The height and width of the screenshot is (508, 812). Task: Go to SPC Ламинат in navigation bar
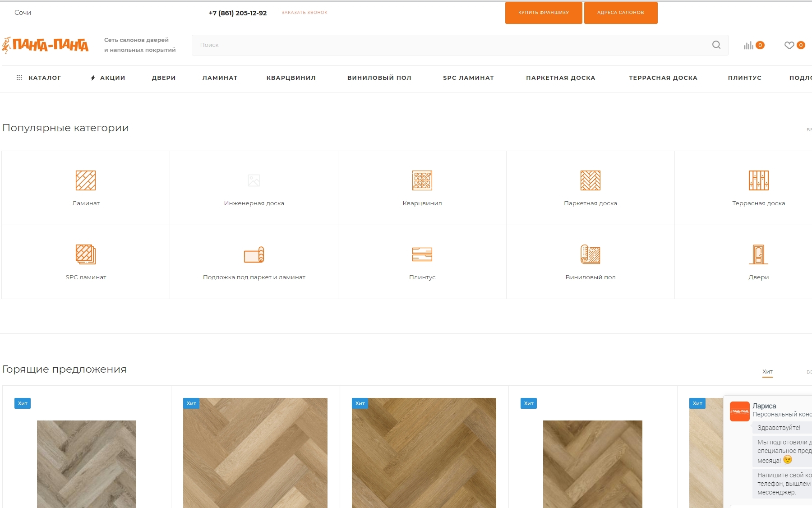click(468, 78)
